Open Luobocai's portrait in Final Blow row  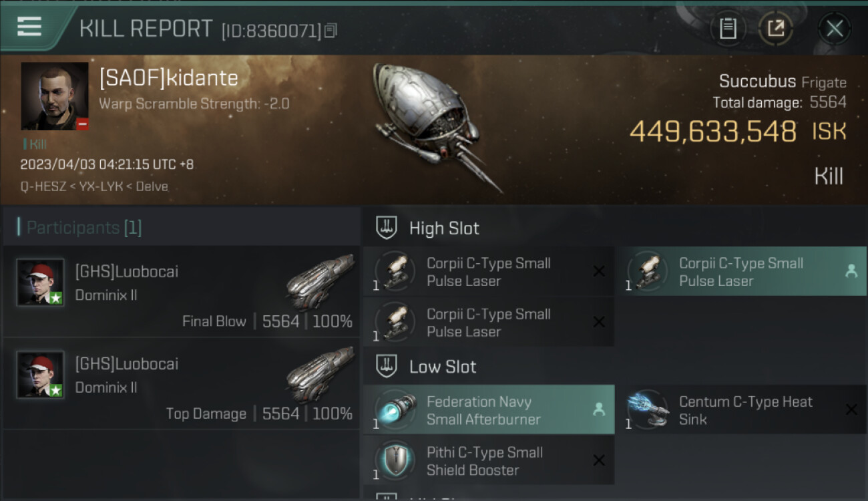coord(40,282)
